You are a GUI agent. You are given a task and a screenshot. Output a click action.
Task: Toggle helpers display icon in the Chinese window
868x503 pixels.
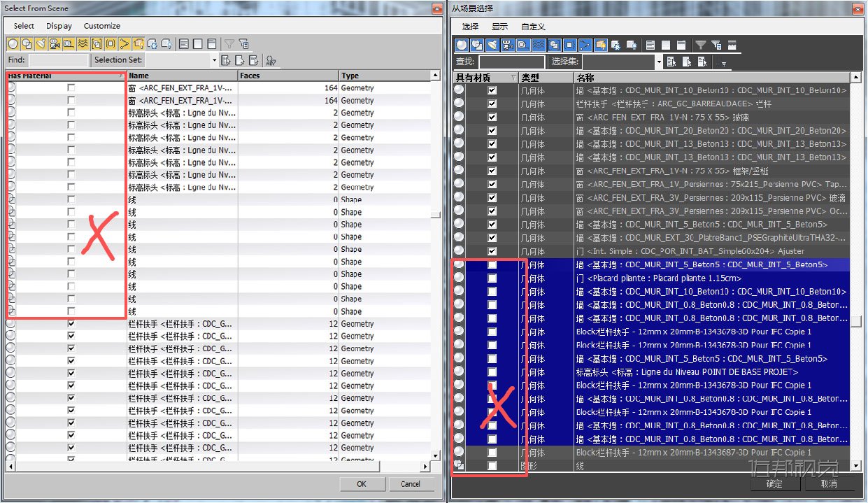pos(523,45)
